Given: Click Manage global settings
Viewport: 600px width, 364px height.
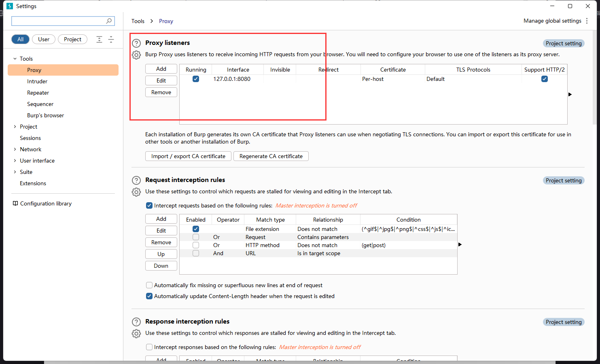Looking at the screenshot, I should click(x=552, y=21).
